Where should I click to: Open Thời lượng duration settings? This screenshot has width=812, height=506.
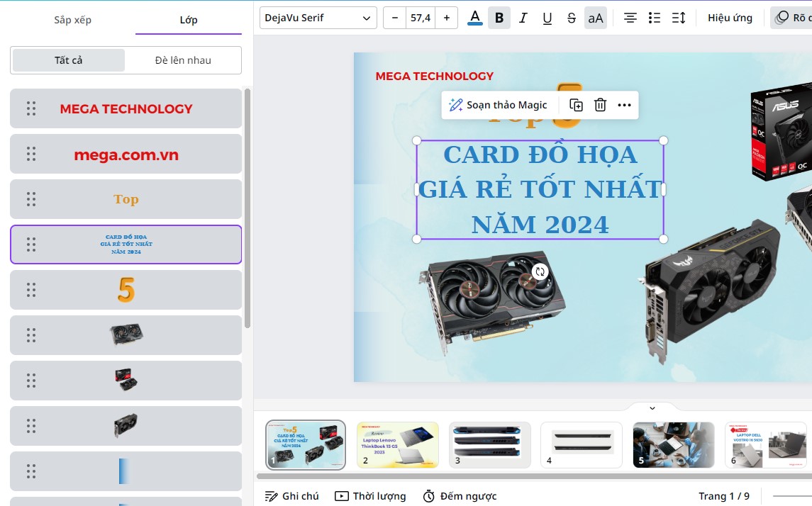tap(370, 496)
